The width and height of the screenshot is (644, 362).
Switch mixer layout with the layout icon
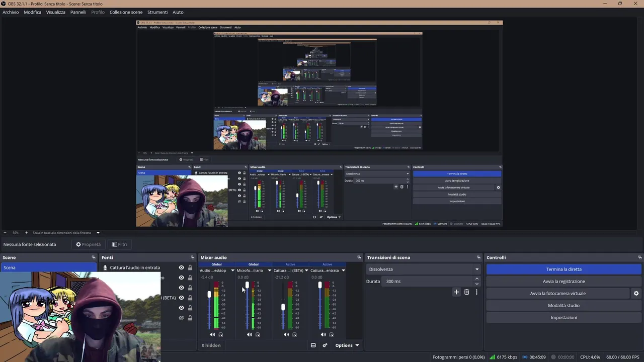[x=313, y=345]
